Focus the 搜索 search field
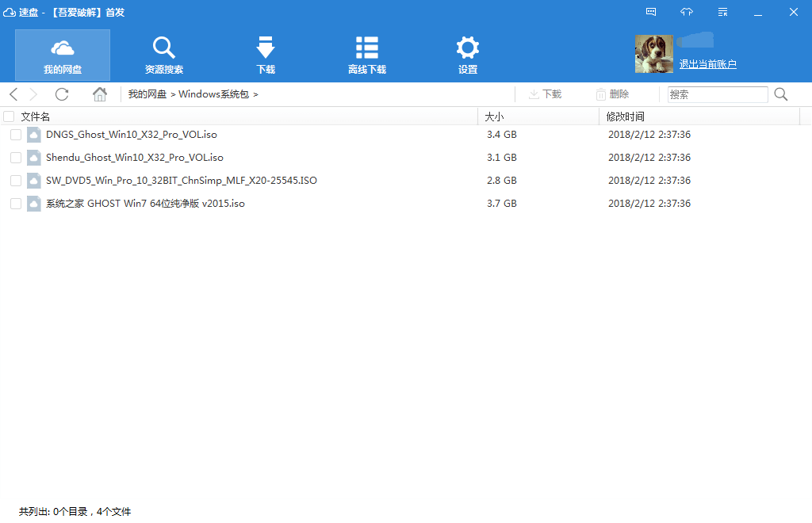This screenshot has height=523, width=812. pos(718,94)
